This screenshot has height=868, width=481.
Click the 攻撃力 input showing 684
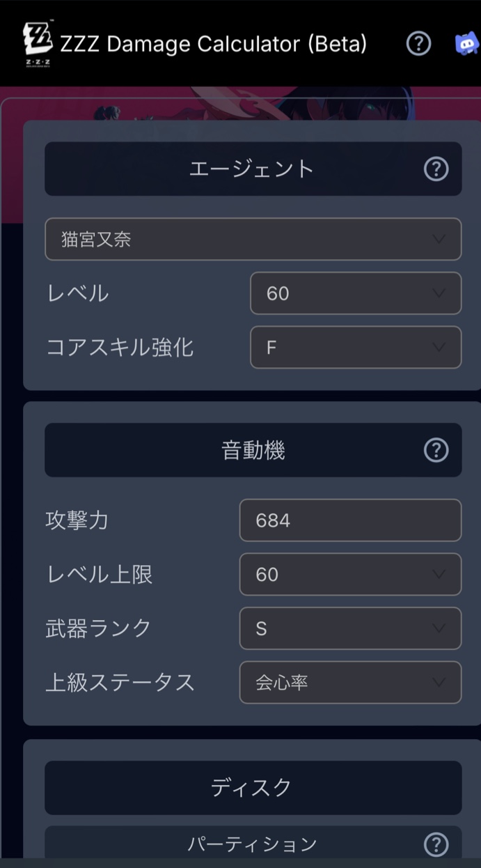click(x=350, y=520)
